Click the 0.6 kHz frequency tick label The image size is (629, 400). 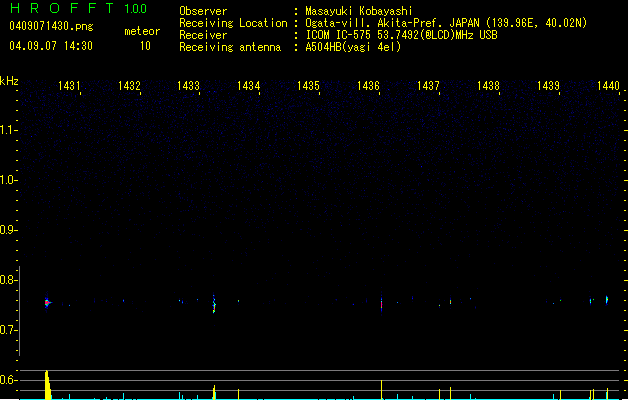[8, 380]
